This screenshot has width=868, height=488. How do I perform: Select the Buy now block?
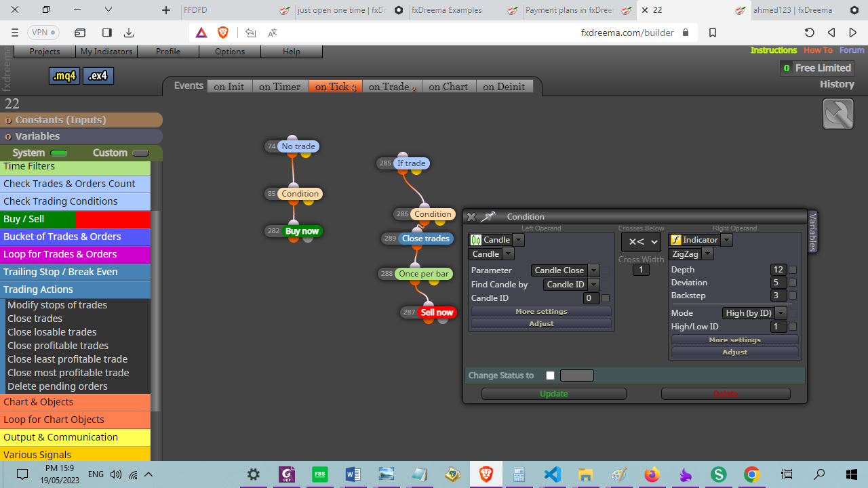click(302, 231)
